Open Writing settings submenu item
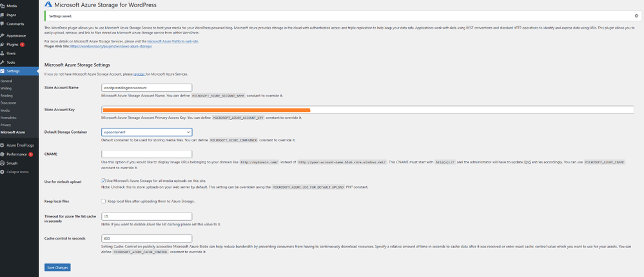The image size is (644, 277). click(x=6, y=88)
